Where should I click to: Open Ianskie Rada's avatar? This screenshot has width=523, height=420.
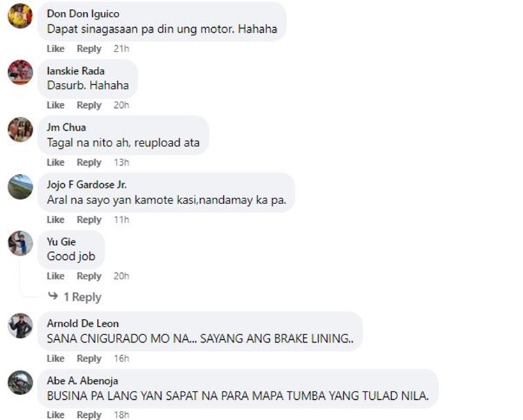point(20,72)
